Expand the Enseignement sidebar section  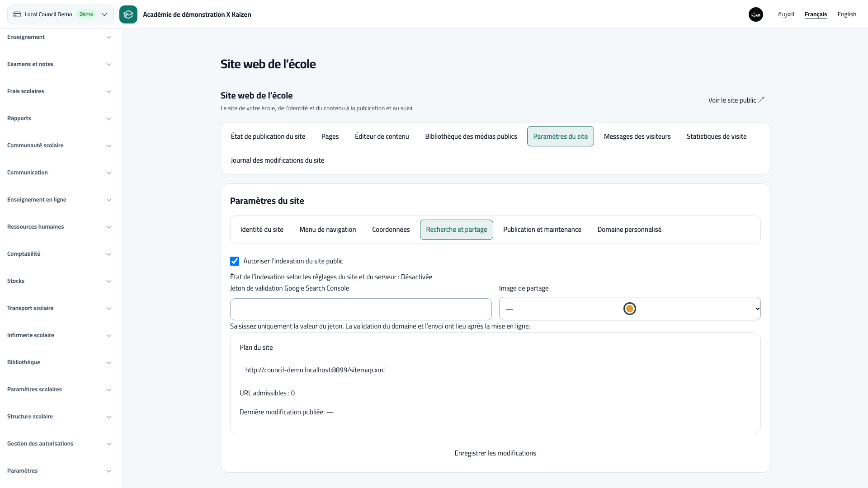coord(59,37)
